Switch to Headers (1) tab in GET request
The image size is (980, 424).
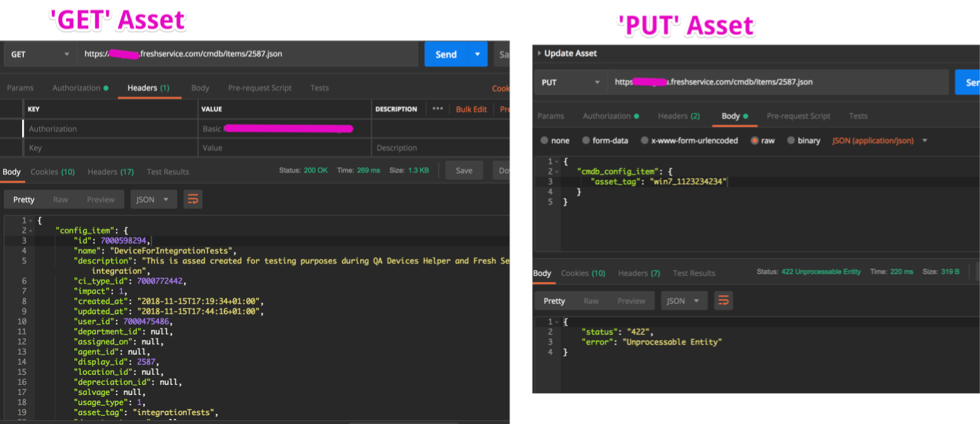coord(148,88)
